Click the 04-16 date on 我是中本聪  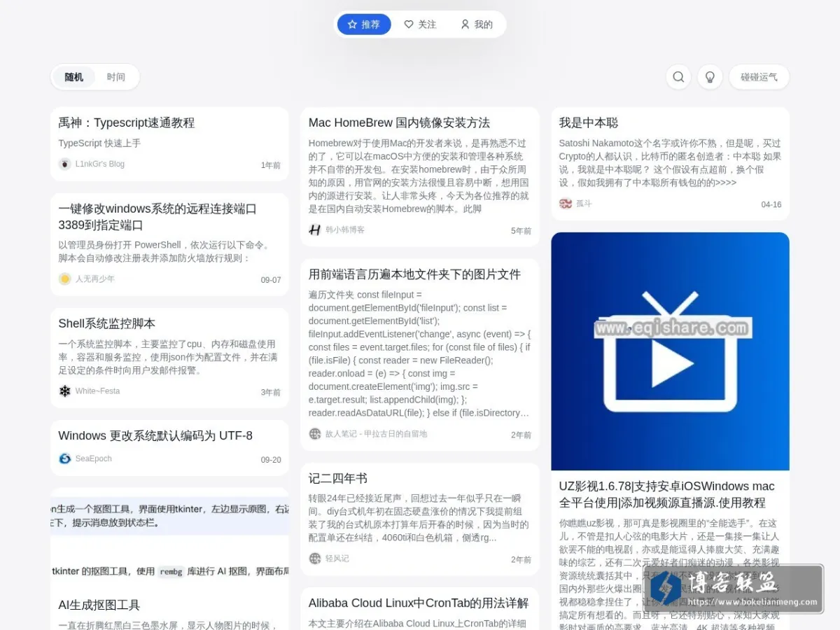[x=771, y=204]
